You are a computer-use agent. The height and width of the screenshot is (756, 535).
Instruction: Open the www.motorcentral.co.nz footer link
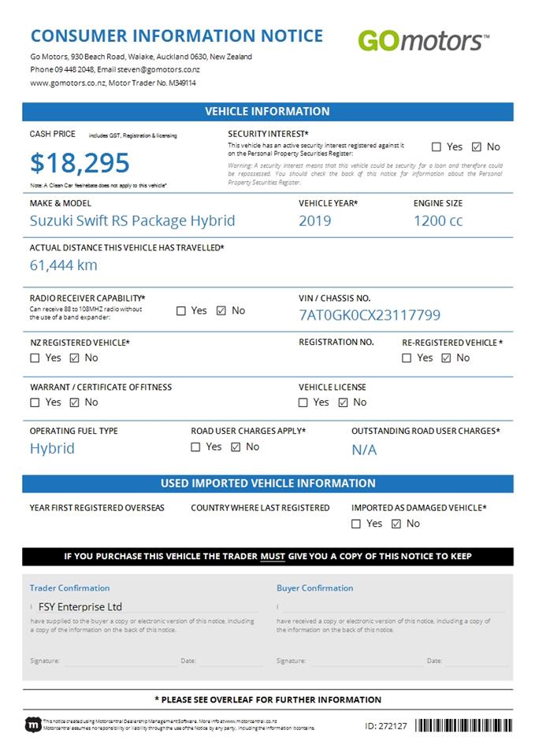pos(251,721)
